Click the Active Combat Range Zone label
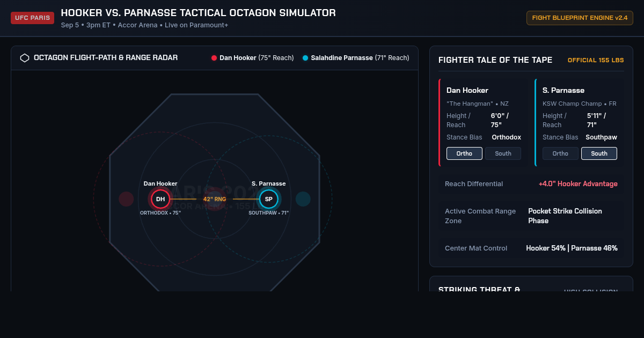Viewport: 644px width, 338px height. click(x=480, y=216)
